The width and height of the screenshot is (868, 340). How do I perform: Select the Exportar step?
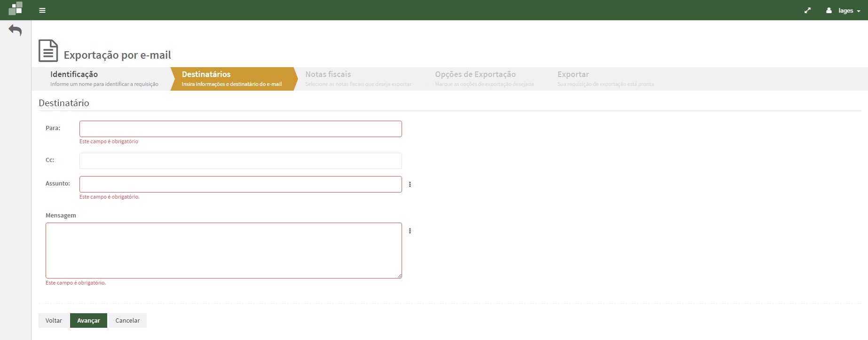point(606,79)
